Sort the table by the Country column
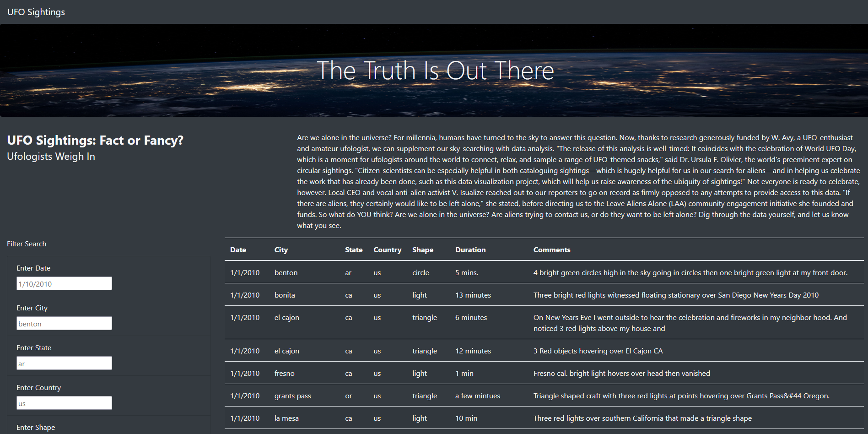This screenshot has width=868, height=434. coord(387,250)
